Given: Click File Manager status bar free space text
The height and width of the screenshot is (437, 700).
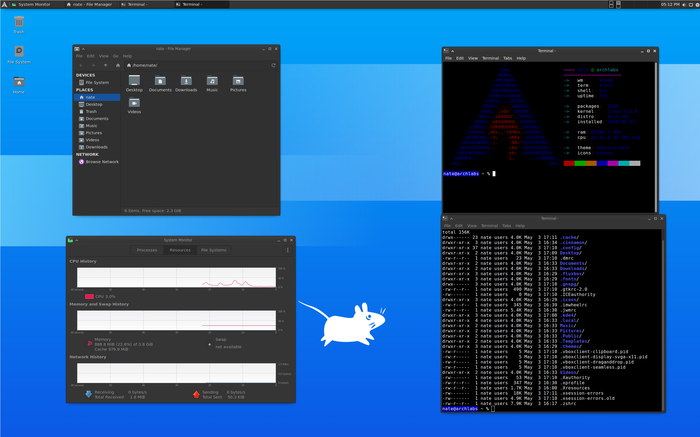Looking at the screenshot, I should (x=153, y=211).
